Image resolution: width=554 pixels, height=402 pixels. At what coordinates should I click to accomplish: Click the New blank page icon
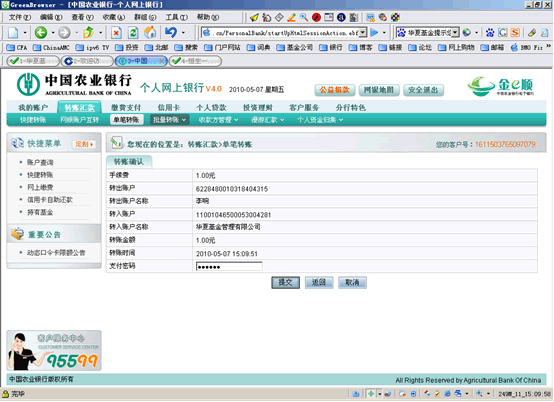tap(13, 33)
